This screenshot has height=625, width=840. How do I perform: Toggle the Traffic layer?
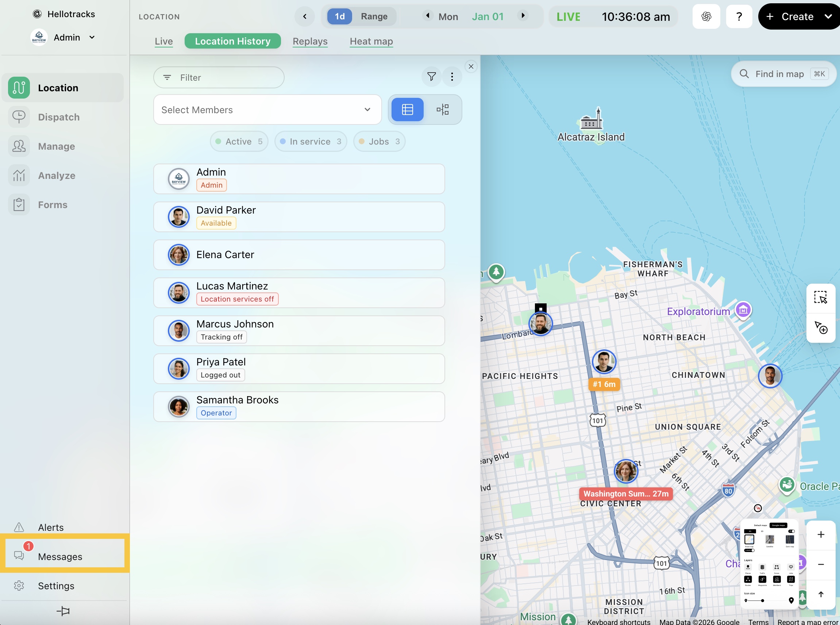[x=762, y=567]
